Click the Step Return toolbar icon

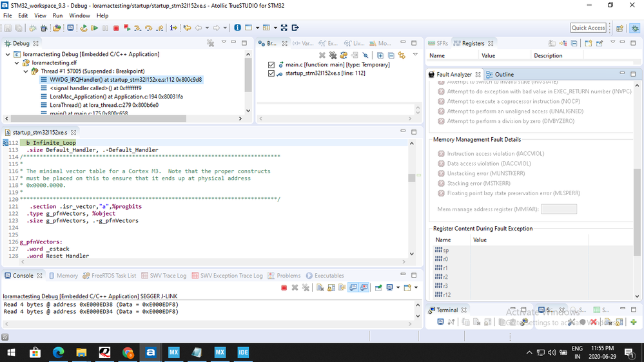[160, 28]
